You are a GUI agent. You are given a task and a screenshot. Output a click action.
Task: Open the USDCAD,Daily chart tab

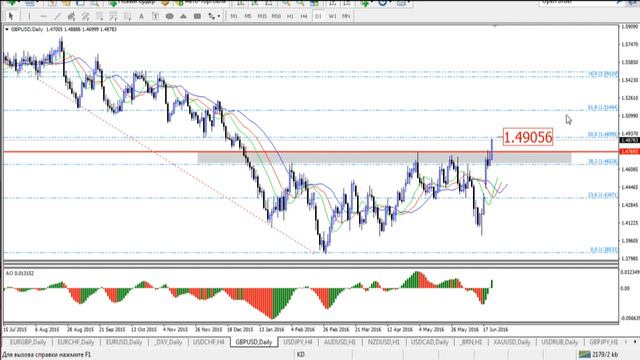[x=430, y=342]
